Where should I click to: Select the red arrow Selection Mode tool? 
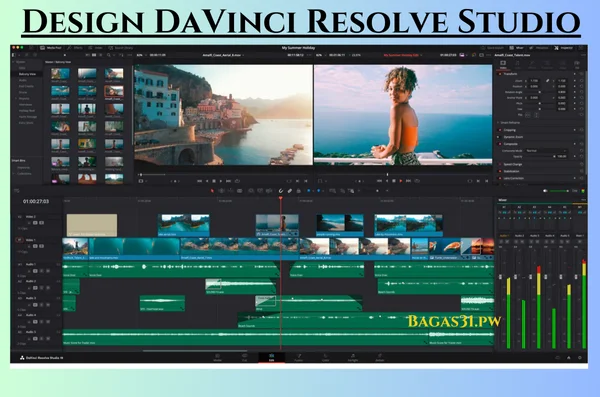[212, 191]
